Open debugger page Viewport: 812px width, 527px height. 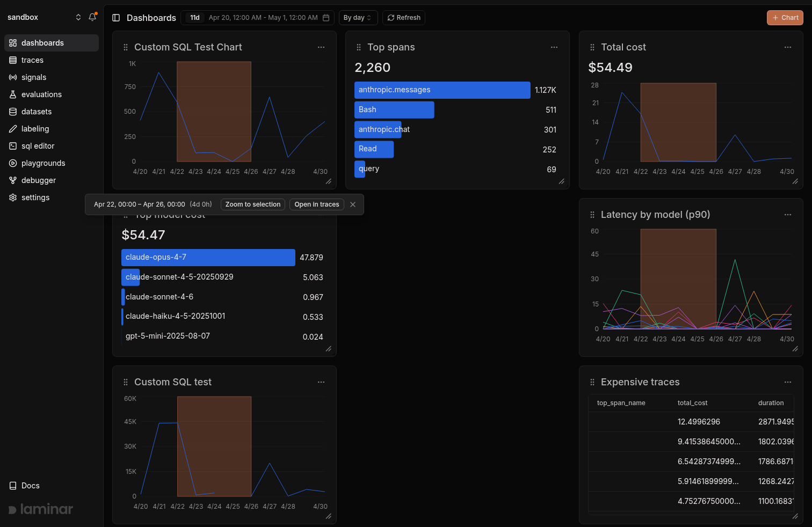point(52,180)
